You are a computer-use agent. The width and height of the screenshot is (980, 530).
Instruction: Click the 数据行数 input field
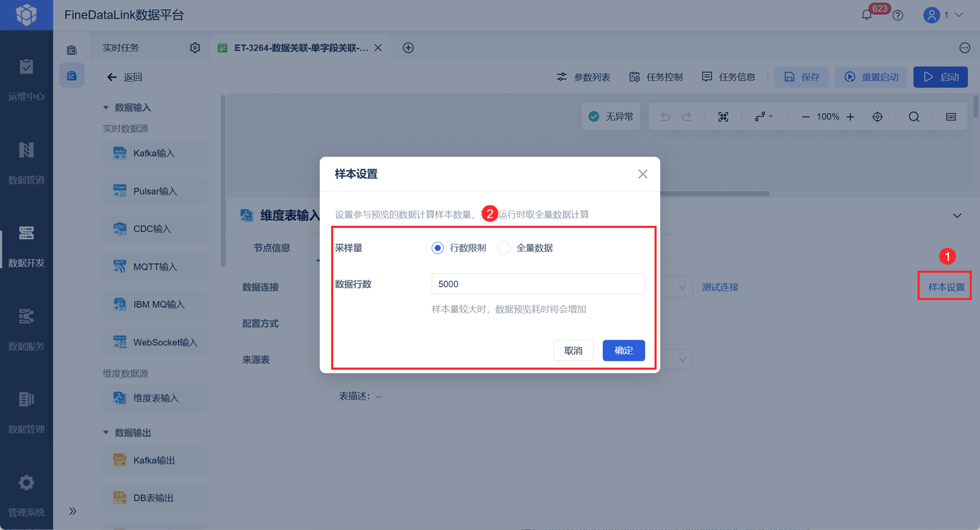coord(538,284)
